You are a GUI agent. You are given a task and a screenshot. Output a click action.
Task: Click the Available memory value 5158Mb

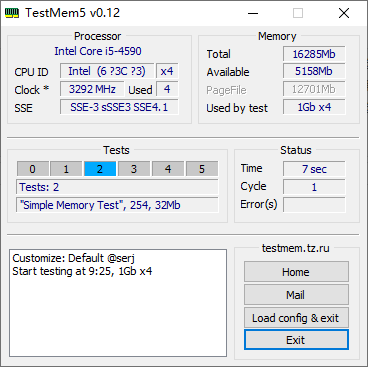point(314,71)
